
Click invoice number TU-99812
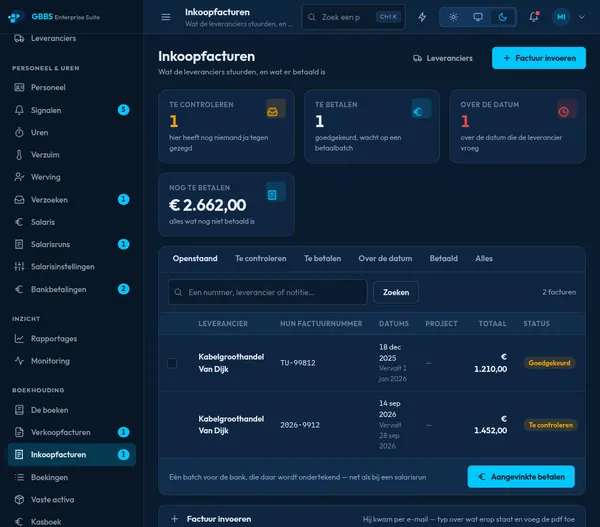click(x=298, y=363)
